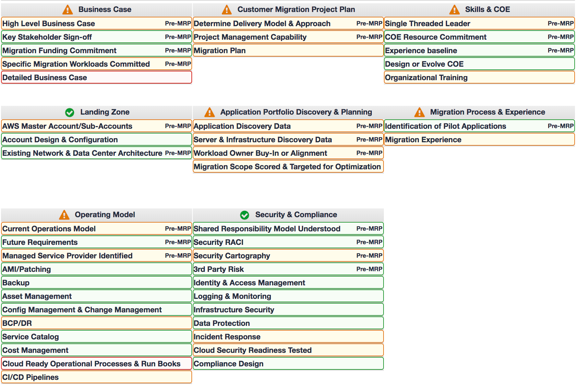Screen dimensions: 578x391
Task: Click warning icon beside Migration Process & Experience
Action: pyautogui.click(x=419, y=112)
